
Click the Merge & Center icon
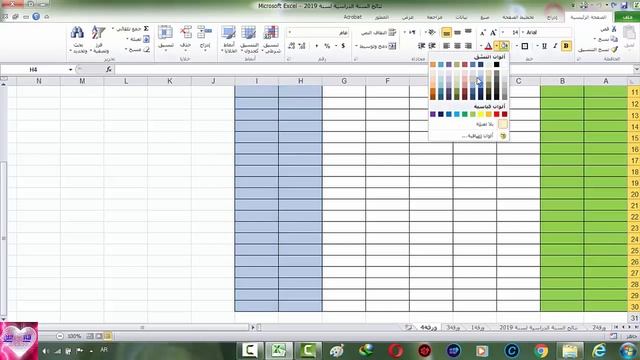392,46
